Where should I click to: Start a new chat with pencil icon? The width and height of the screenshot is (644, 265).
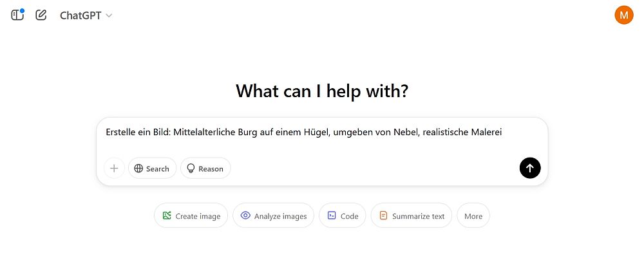[41, 15]
